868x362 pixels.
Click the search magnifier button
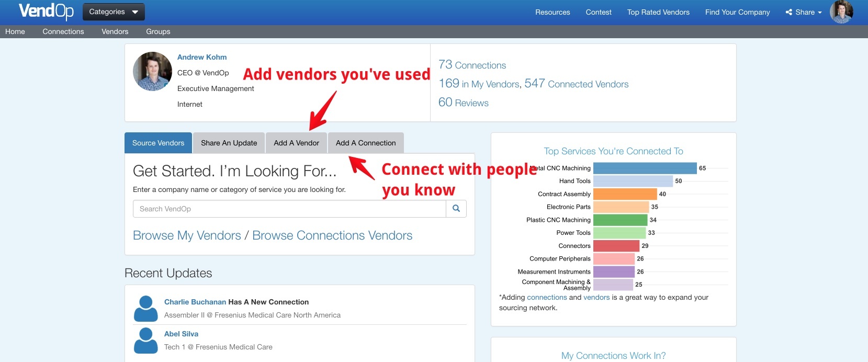pos(456,209)
